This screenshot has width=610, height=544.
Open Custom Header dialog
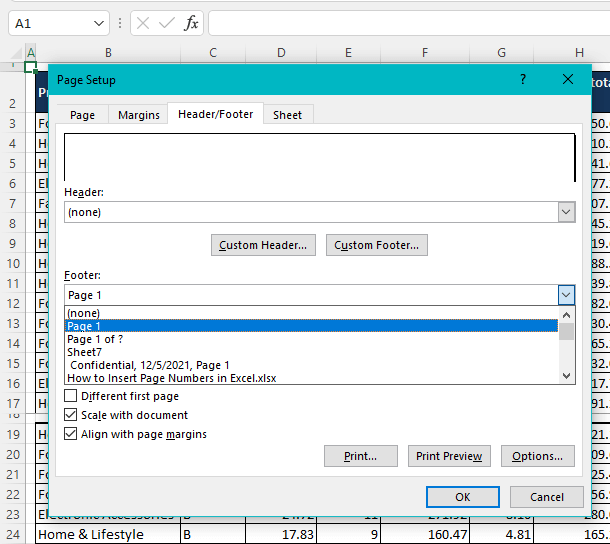pyautogui.click(x=263, y=245)
